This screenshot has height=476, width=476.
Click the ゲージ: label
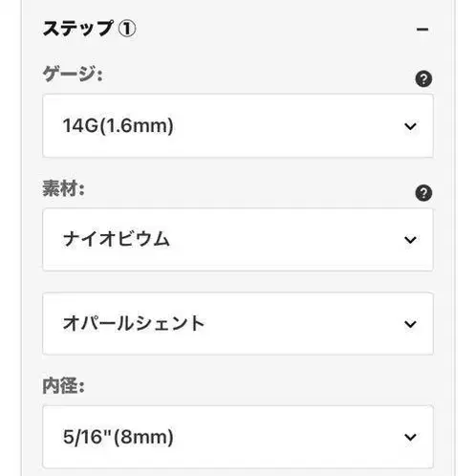(x=73, y=74)
